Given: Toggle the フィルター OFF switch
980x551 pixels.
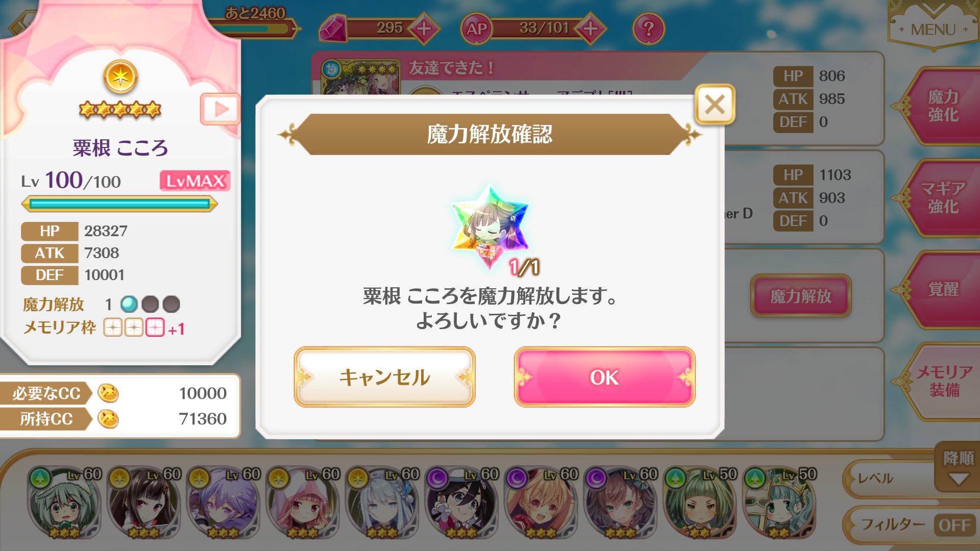Looking at the screenshot, I should pos(953,524).
